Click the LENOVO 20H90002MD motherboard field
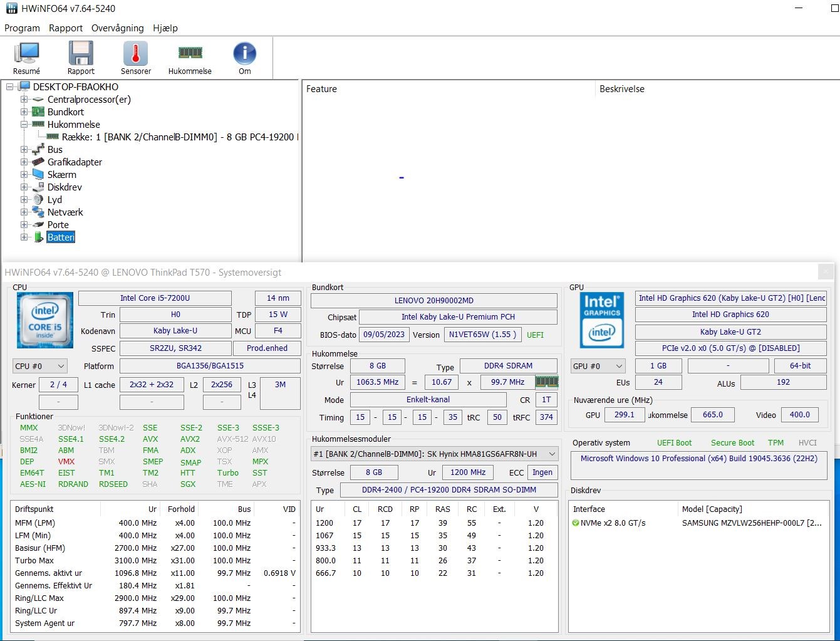The height and width of the screenshot is (641, 840). point(433,301)
